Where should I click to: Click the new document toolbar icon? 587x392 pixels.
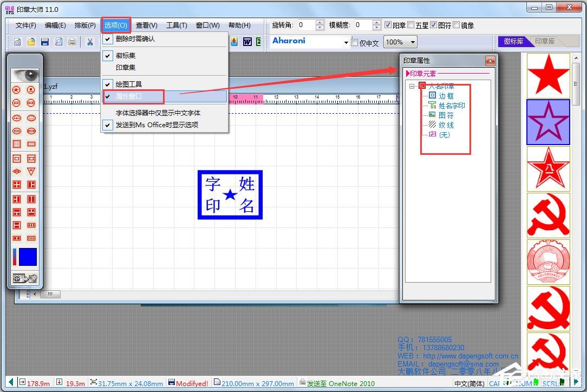tap(17, 42)
